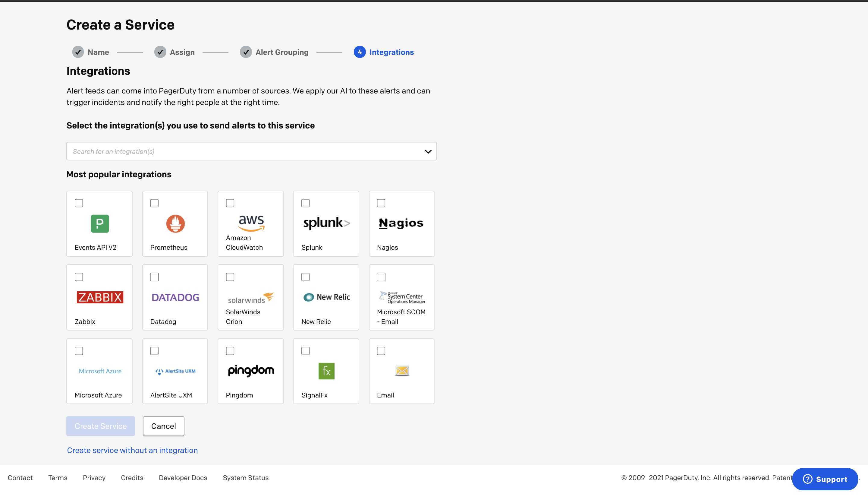Viewport: 868px width, 497px height.
Task: Click the Pingdom logo
Action: [251, 371]
